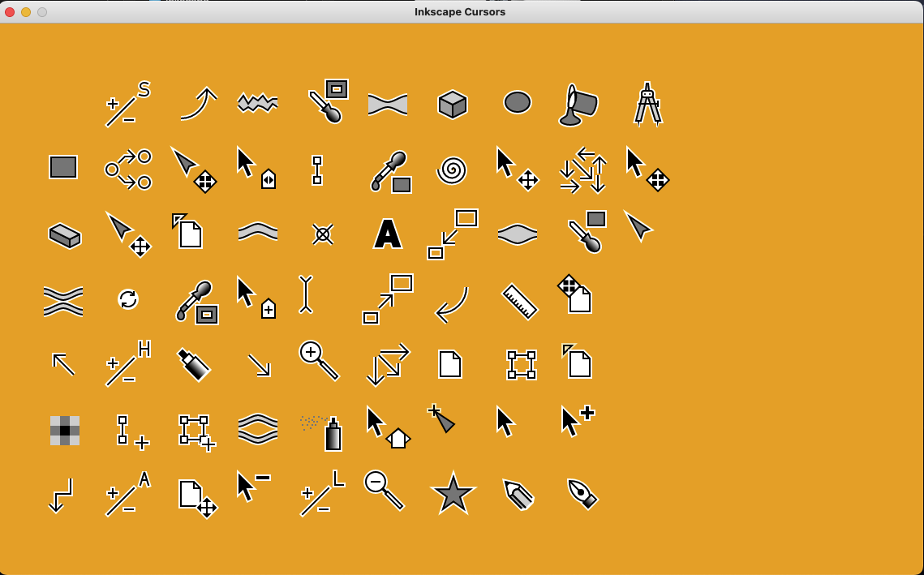Image resolution: width=924 pixels, height=575 pixels.
Task: Select the drawing compass dividers icon
Action: tap(647, 104)
